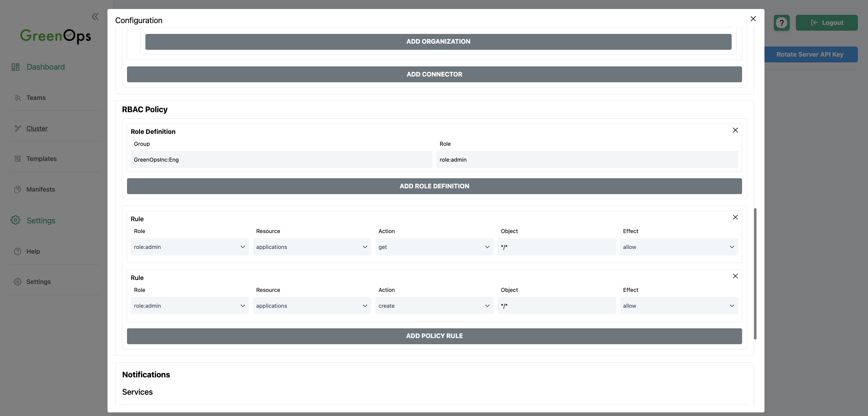Open the Templates section

pos(41,159)
